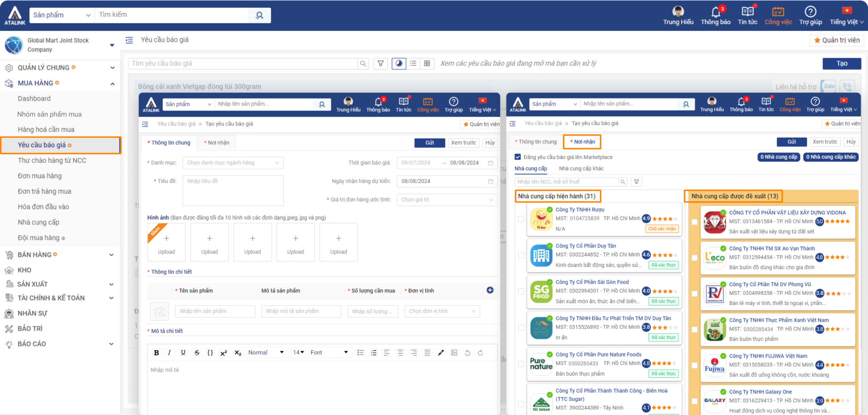
Task: Open Dashboard under MUA HÀNG
Action: [x=34, y=99]
